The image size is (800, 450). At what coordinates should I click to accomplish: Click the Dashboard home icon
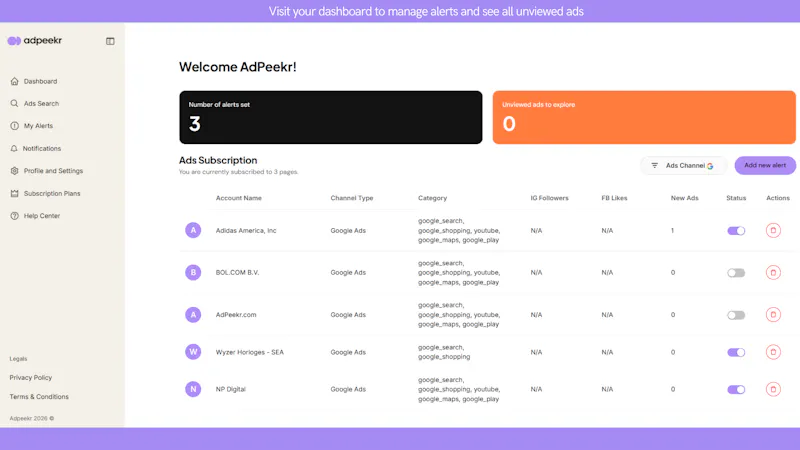14,81
